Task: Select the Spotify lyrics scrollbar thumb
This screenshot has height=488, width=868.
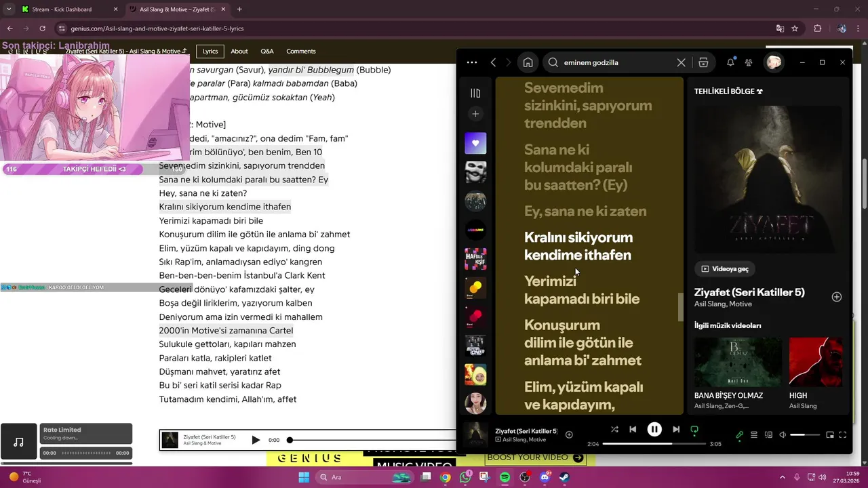Action: pos(680,307)
